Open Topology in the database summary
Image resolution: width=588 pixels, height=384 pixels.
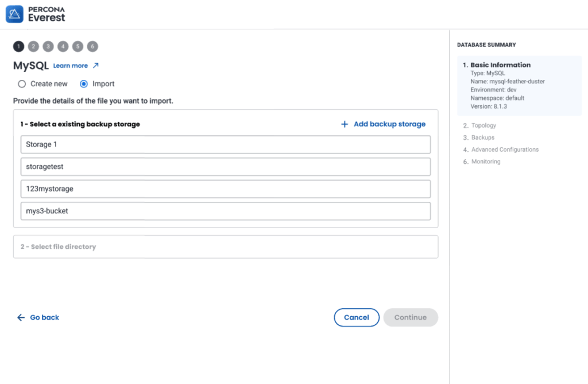(x=483, y=125)
